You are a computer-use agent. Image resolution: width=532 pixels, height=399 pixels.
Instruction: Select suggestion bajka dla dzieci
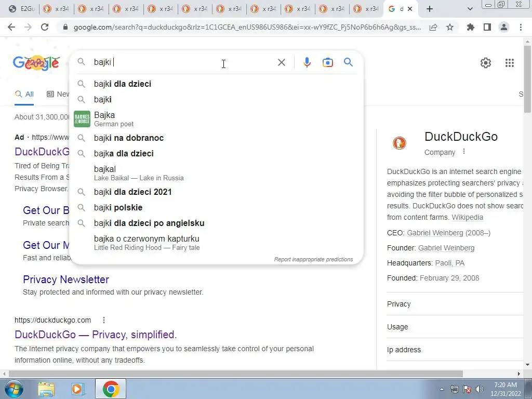point(217,154)
